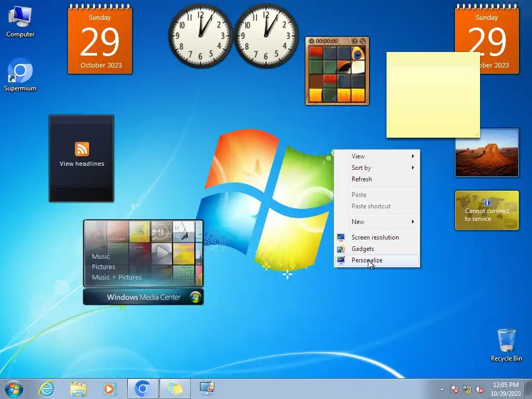Click the Windows Media Center title bar

point(143,297)
